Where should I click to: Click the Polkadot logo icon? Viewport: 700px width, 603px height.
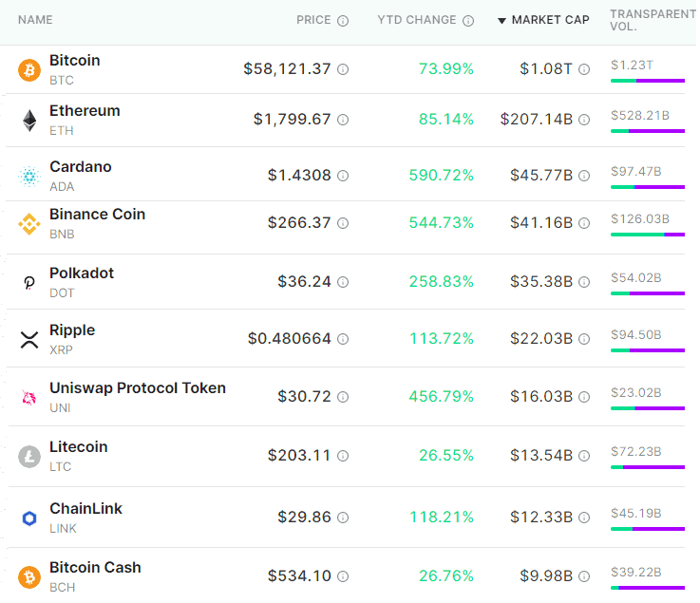[29, 283]
